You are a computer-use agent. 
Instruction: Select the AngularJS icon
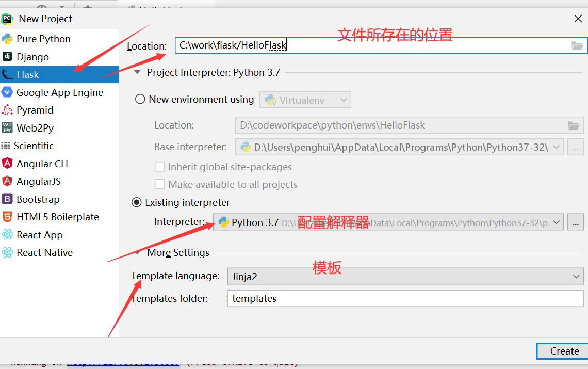pyautogui.click(x=7, y=181)
